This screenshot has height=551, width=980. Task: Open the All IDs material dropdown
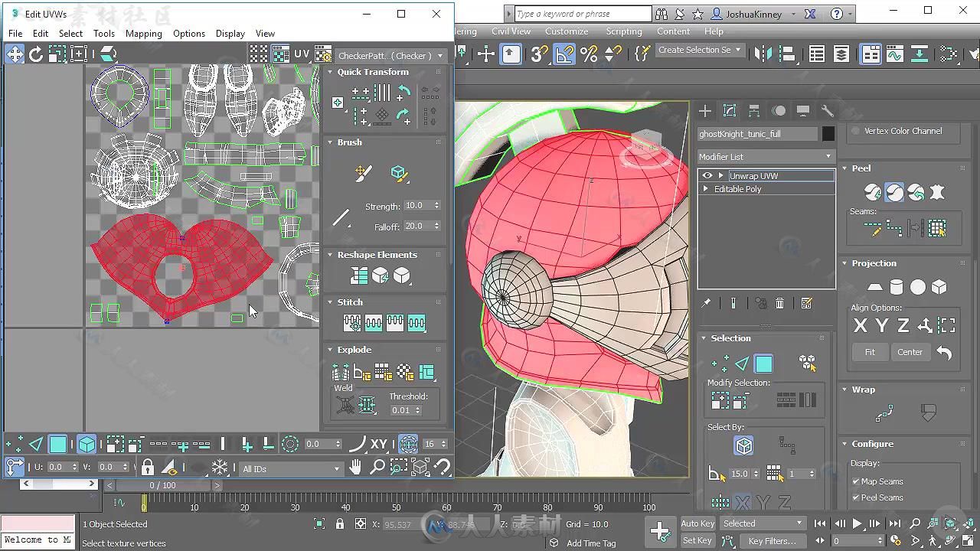[x=290, y=468]
